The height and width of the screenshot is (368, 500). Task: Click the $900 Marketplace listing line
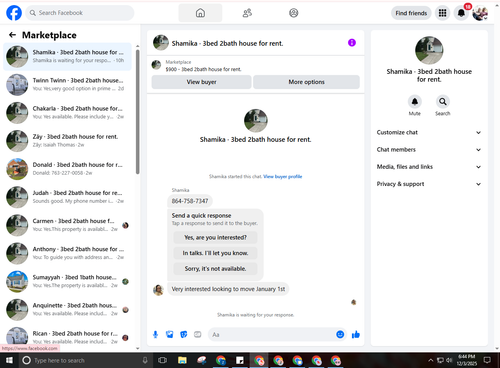coord(203,69)
